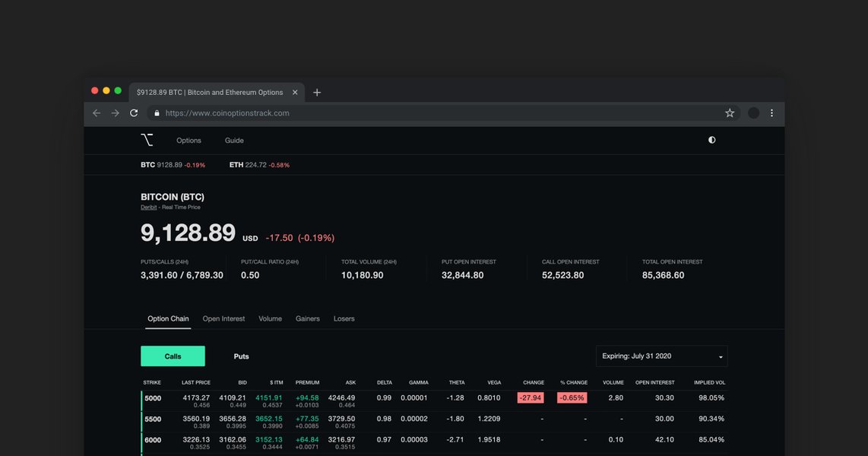Bookmark the page with the star icon

tap(730, 113)
